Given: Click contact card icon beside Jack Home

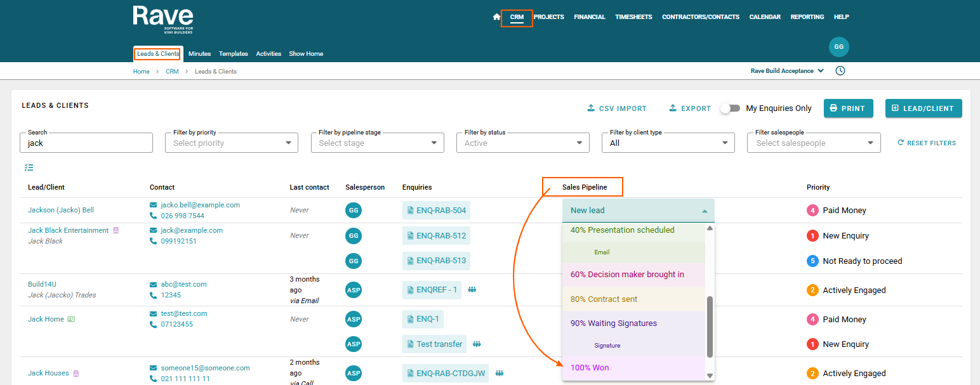Looking at the screenshot, I should [71, 319].
